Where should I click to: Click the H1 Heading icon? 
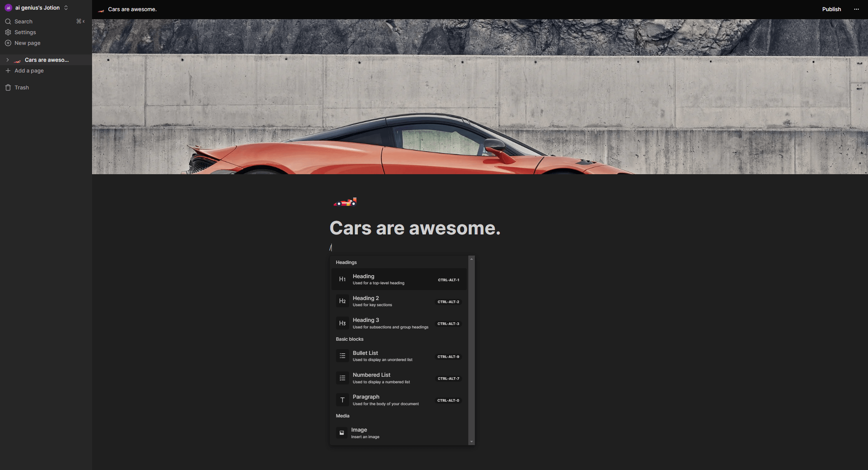tap(342, 279)
